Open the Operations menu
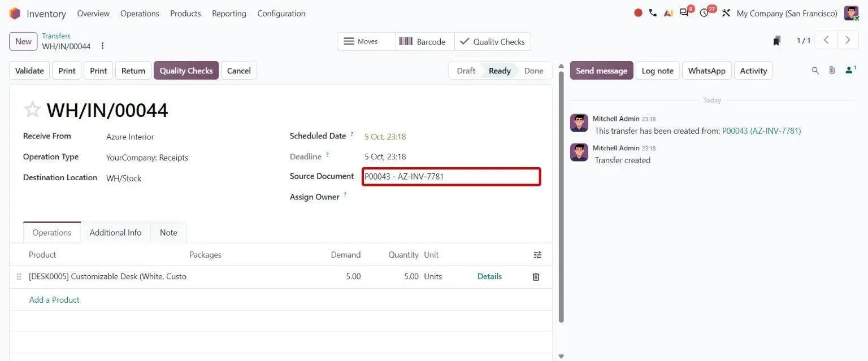Viewport: 868px width, 361px height. 140,14
